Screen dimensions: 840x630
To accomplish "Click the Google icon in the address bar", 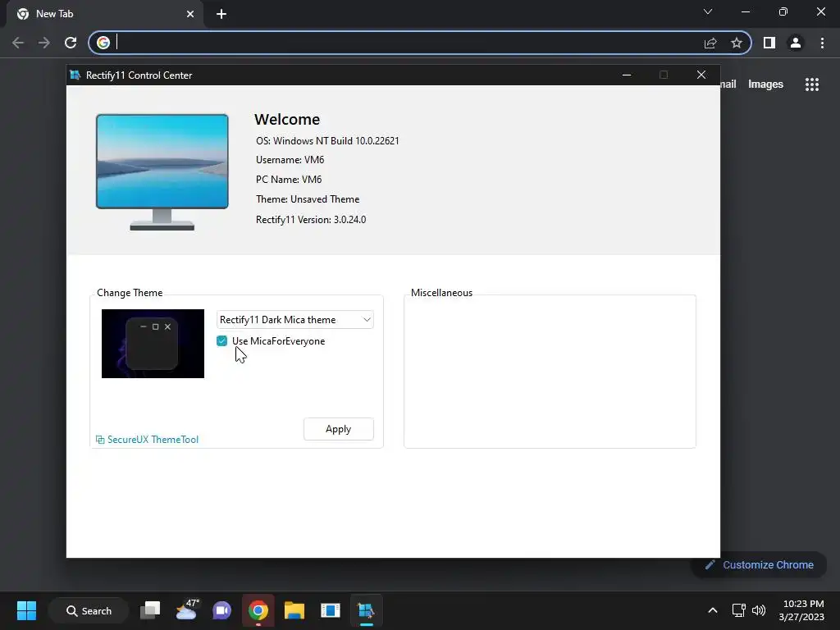I will coord(103,43).
